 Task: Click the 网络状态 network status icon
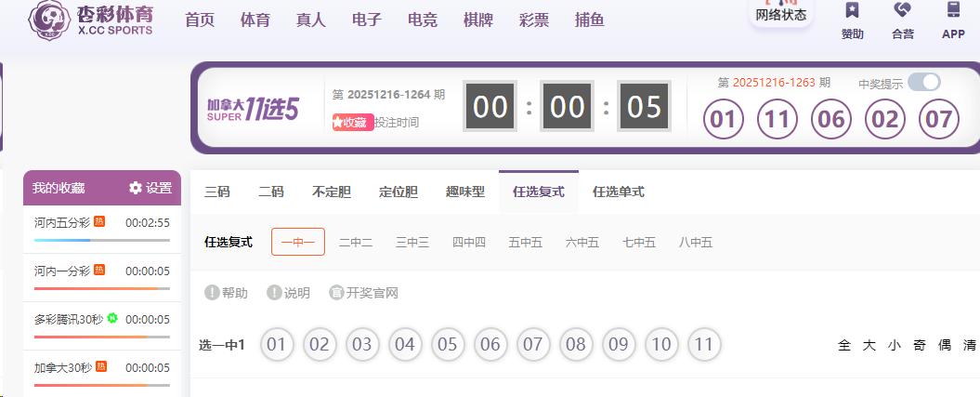(x=780, y=11)
